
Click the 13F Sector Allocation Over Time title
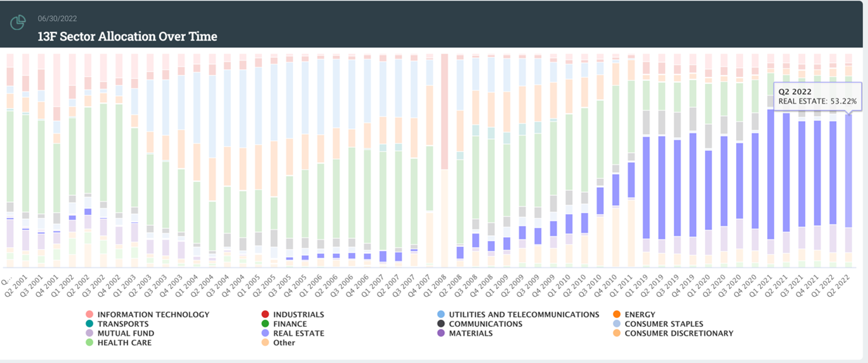click(127, 37)
